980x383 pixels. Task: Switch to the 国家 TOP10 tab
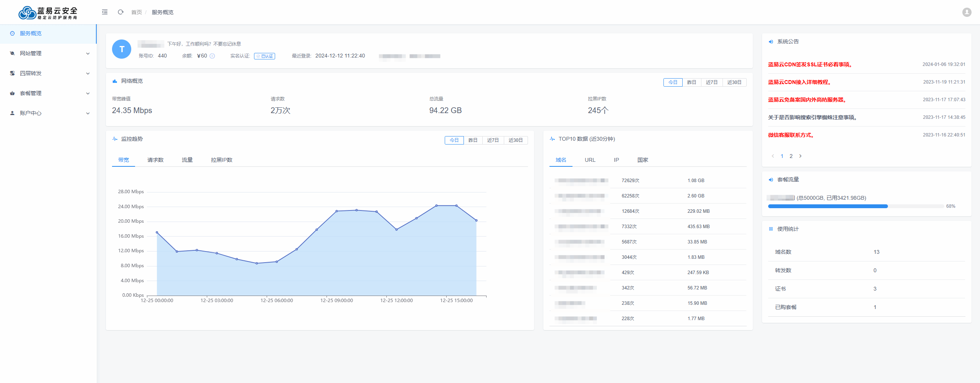click(x=643, y=160)
